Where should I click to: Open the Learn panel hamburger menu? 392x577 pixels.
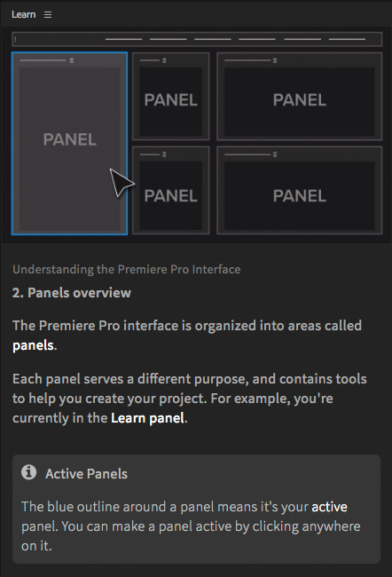coord(48,15)
